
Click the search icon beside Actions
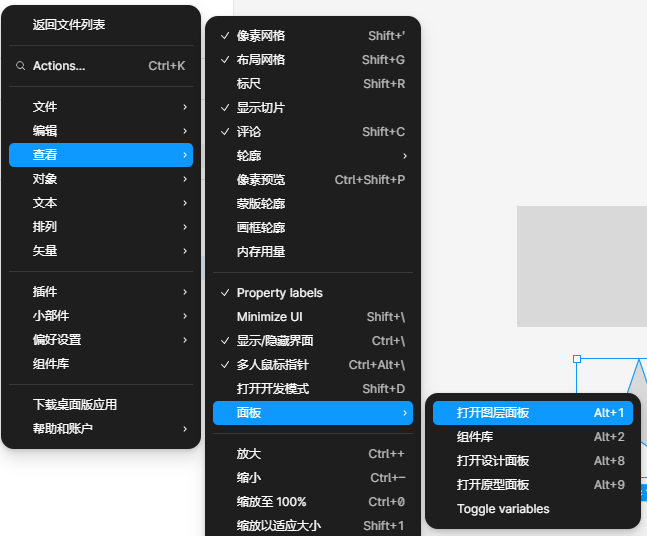click(21, 66)
